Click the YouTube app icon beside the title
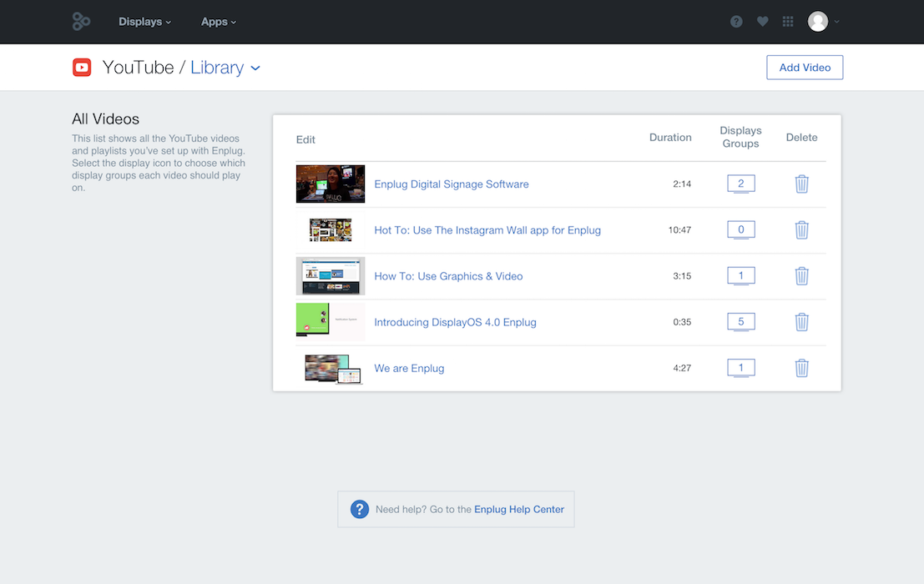This screenshot has width=924, height=584. coord(82,67)
